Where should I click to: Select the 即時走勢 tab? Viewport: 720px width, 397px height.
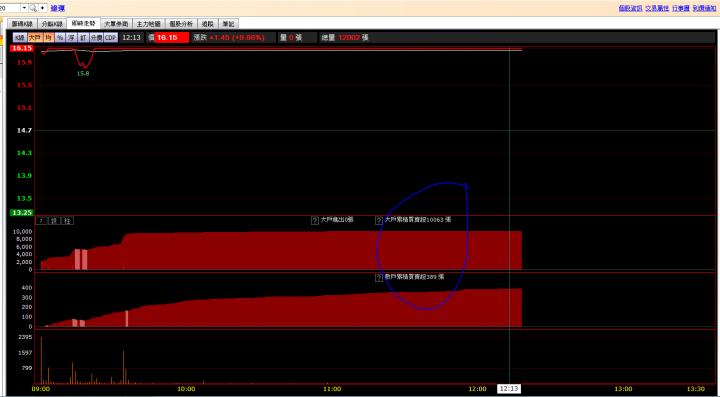(x=84, y=23)
